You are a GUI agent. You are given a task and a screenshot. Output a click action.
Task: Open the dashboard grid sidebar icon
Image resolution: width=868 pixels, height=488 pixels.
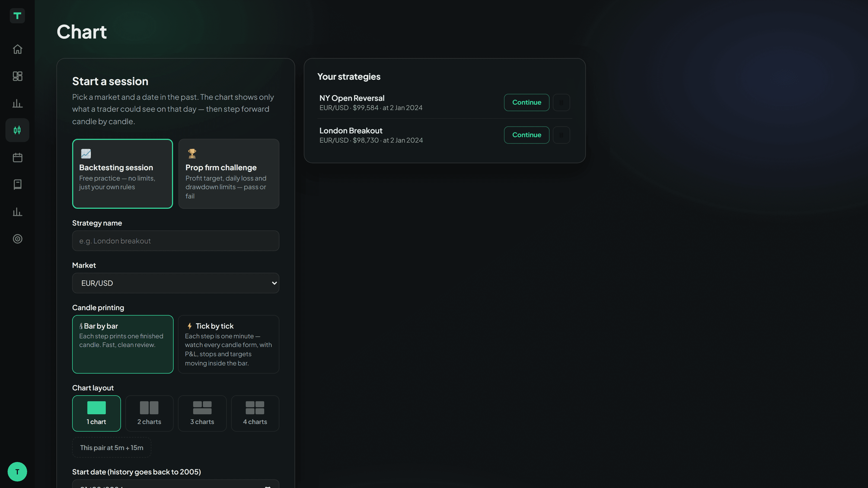coord(17,76)
